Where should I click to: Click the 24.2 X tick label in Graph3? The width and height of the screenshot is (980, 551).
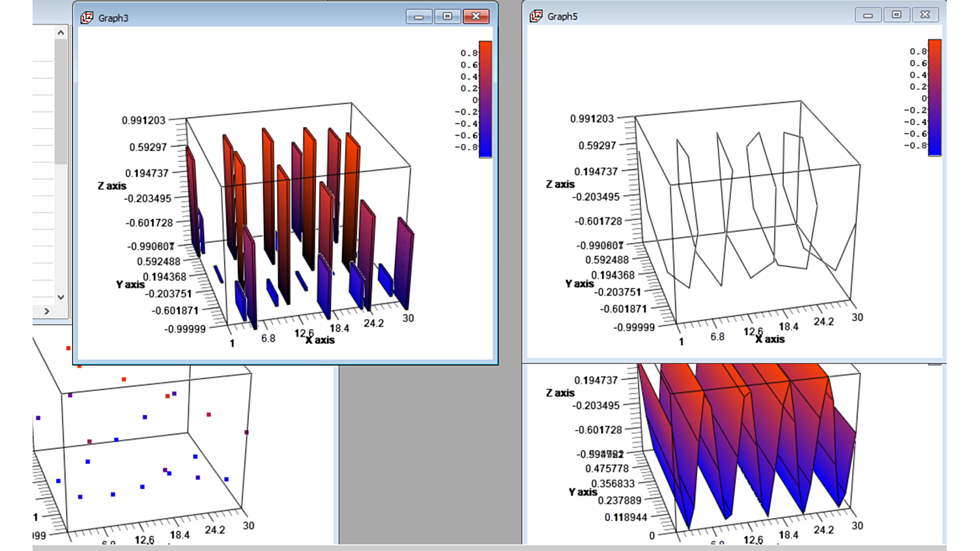[x=374, y=323]
